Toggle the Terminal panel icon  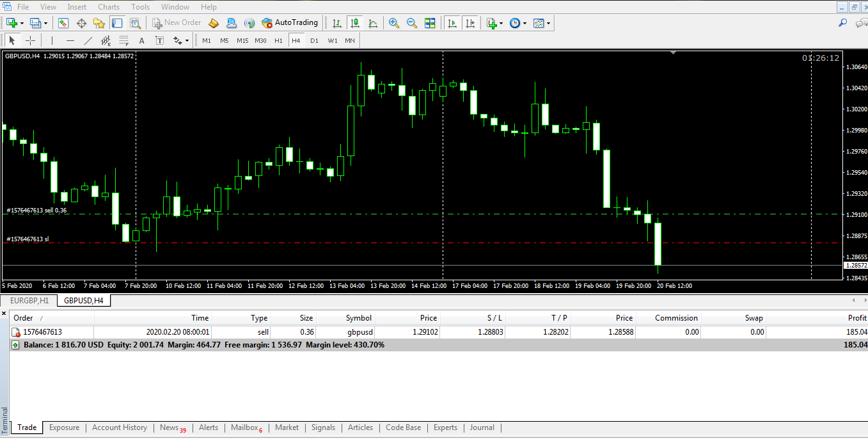point(117,23)
